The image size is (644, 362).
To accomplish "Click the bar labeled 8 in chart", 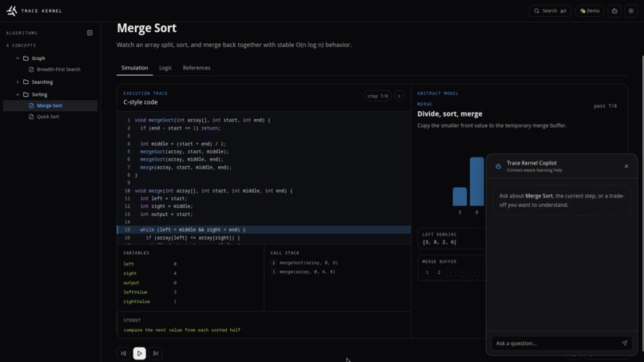I will [x=477, y=181].
